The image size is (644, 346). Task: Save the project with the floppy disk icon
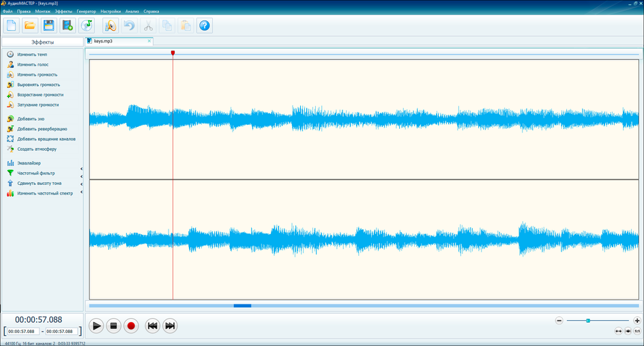[x=49, y=26]
